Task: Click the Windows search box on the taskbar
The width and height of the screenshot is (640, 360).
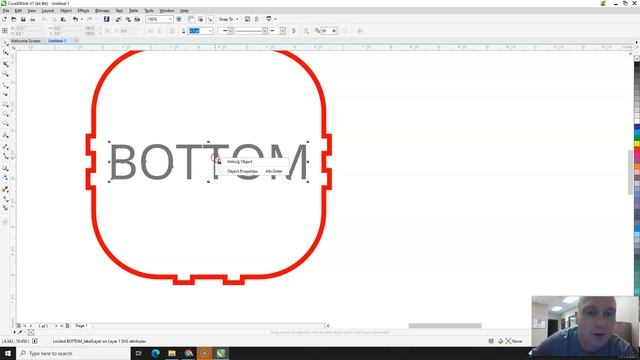Action: click(73, 353)
